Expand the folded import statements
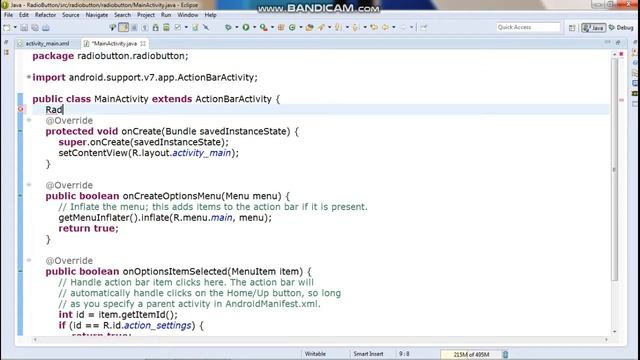This screenshot has height=360, width=640. coord(29,76)
